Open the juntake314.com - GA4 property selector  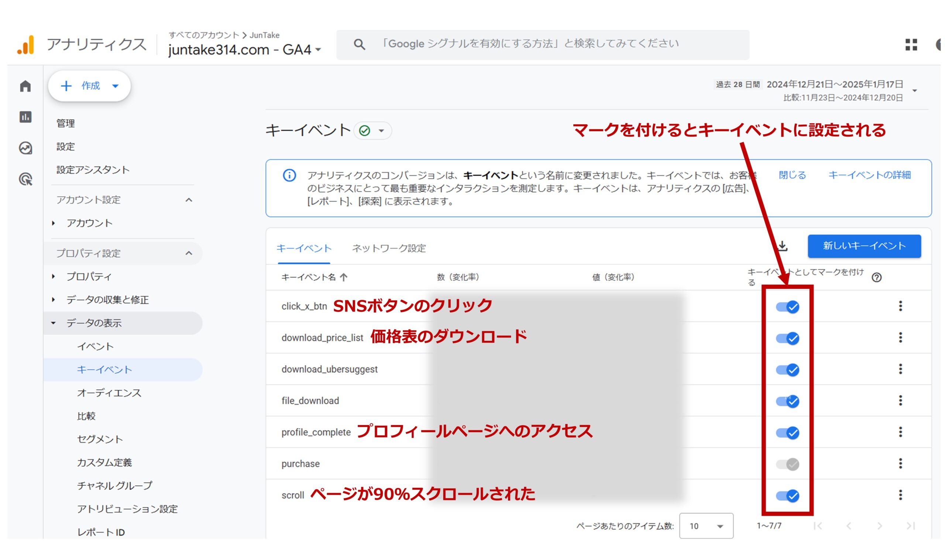tap(244, 50)
